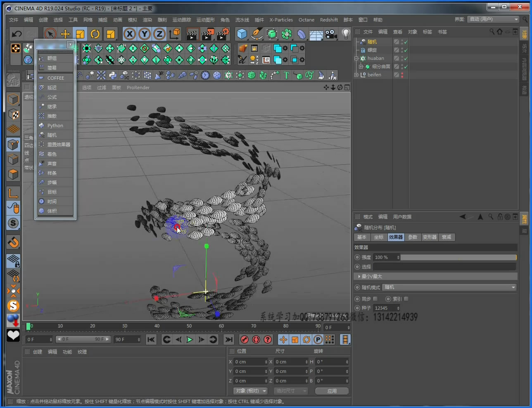Click the 选择 selection input field
The height and width of the screenshot is (408, 532).
pyautogui.click(x=444, y=267)
